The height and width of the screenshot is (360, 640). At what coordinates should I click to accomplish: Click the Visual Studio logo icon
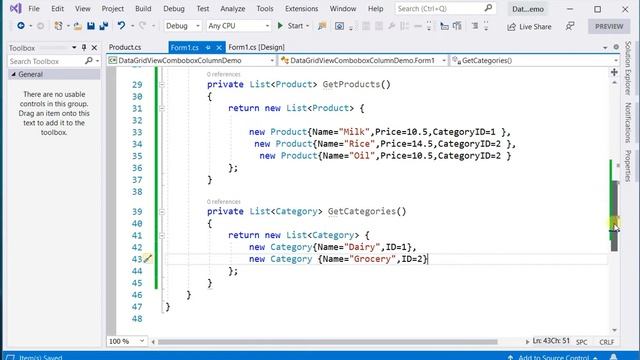(x=16, y=8)
